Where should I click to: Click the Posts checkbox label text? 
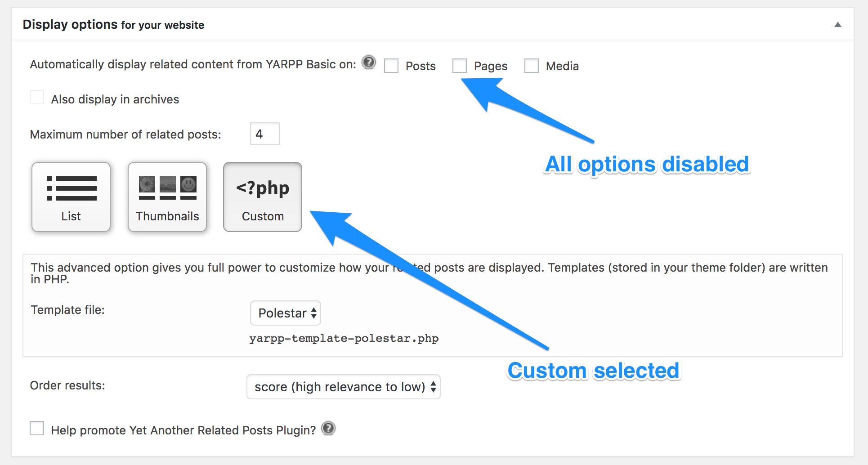coord(421,66)
